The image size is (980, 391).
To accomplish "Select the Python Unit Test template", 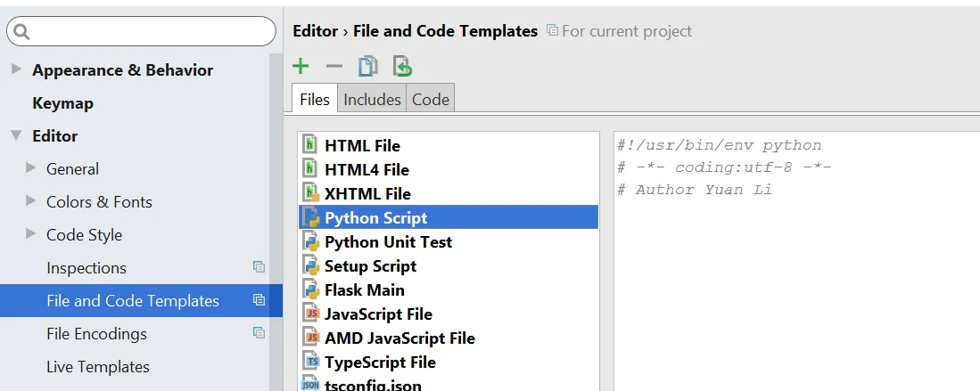I will 388,241.
